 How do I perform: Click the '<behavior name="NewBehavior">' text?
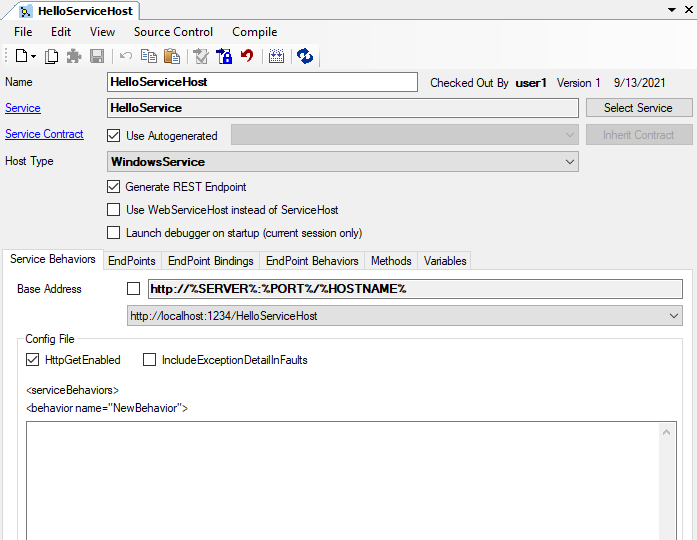107,408
